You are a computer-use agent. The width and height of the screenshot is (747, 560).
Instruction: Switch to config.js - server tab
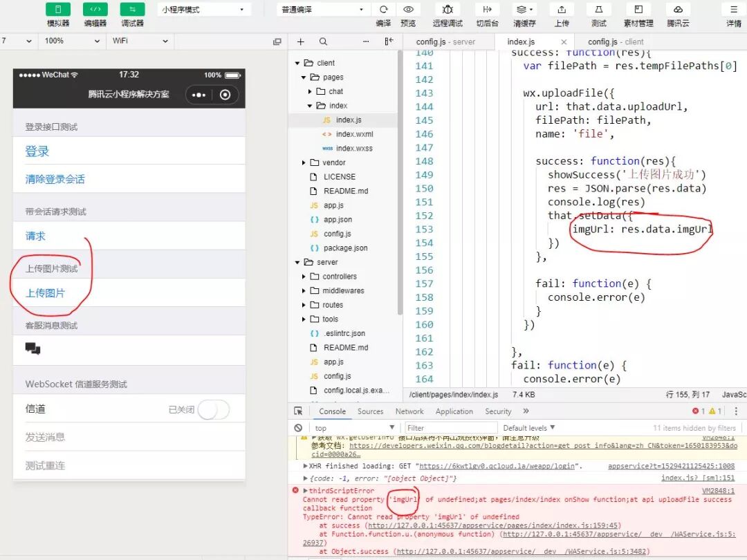[x=445, y=42]
